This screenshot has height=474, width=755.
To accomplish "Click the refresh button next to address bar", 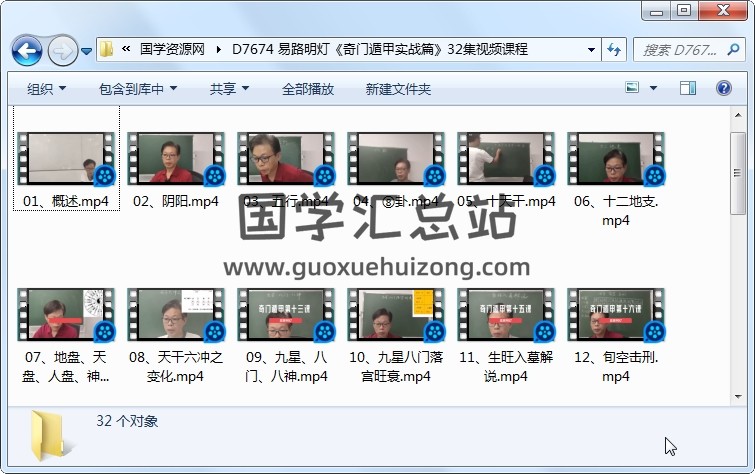I will point(613,49).
